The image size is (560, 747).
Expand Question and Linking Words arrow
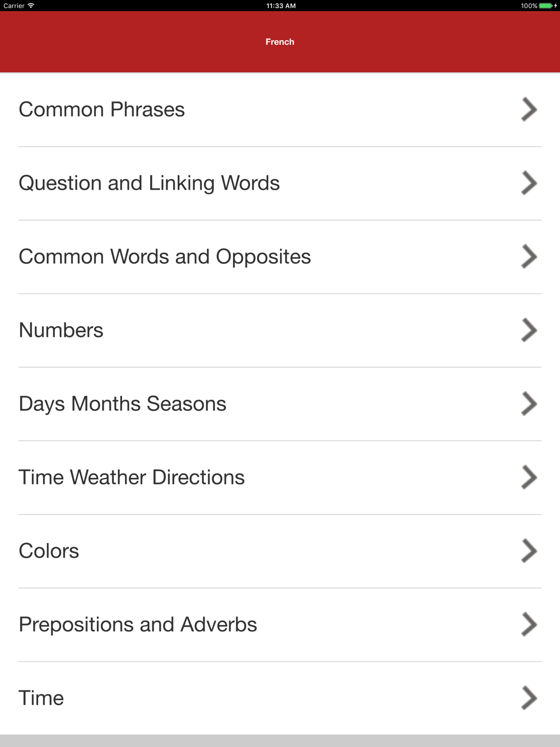[x=529, y=183]
